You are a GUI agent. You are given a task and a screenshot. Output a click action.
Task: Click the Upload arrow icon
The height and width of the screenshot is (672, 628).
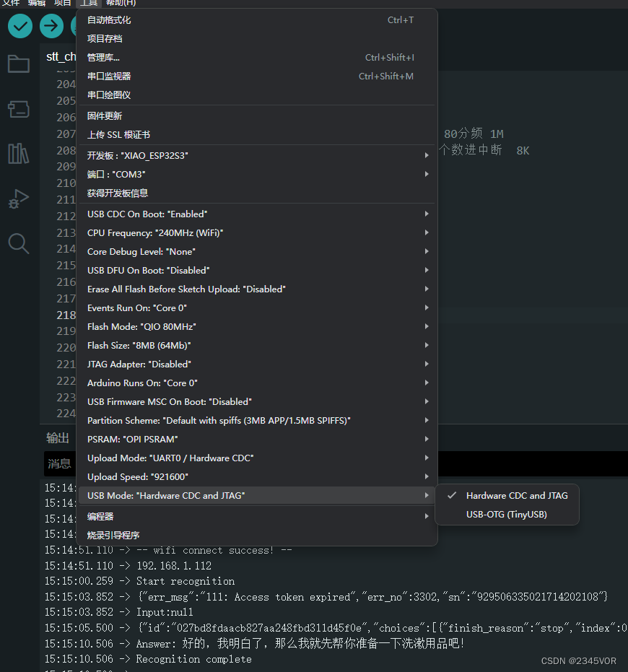click(50, 25)
